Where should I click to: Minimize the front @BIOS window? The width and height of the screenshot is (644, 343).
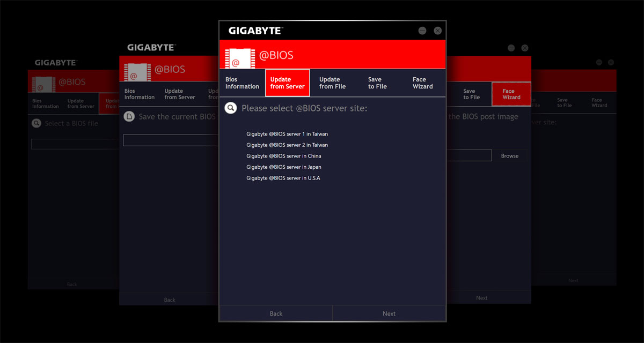pyautogui.click(x=422, y=31)
